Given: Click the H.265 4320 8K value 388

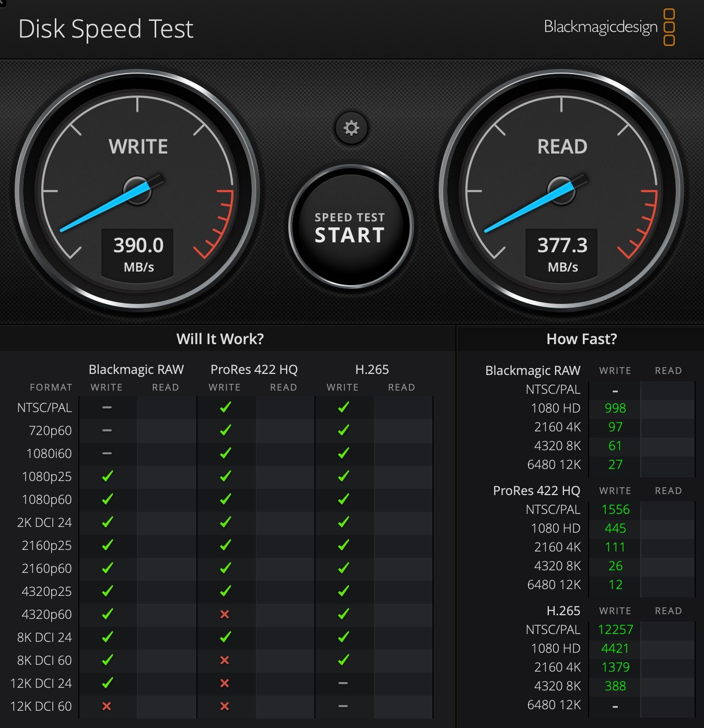Looking at the screenshot, I should point(615,686).
